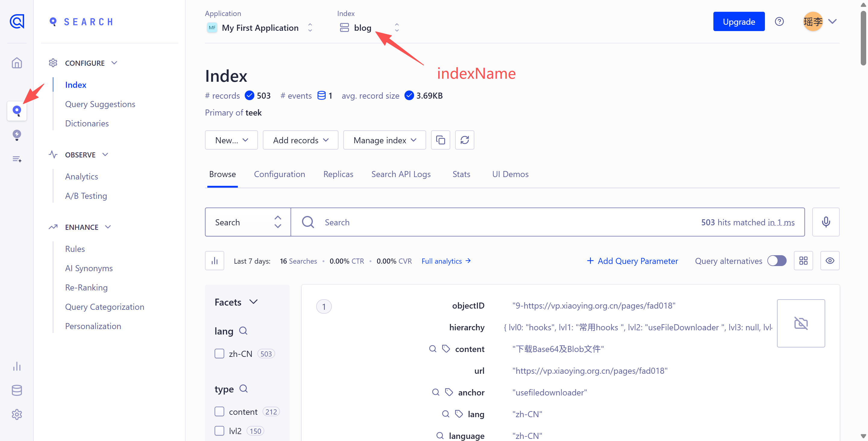This screenshot has height=441, width=868.
Task: Switch to the Configuration tab
Action: tap(279, 174)
